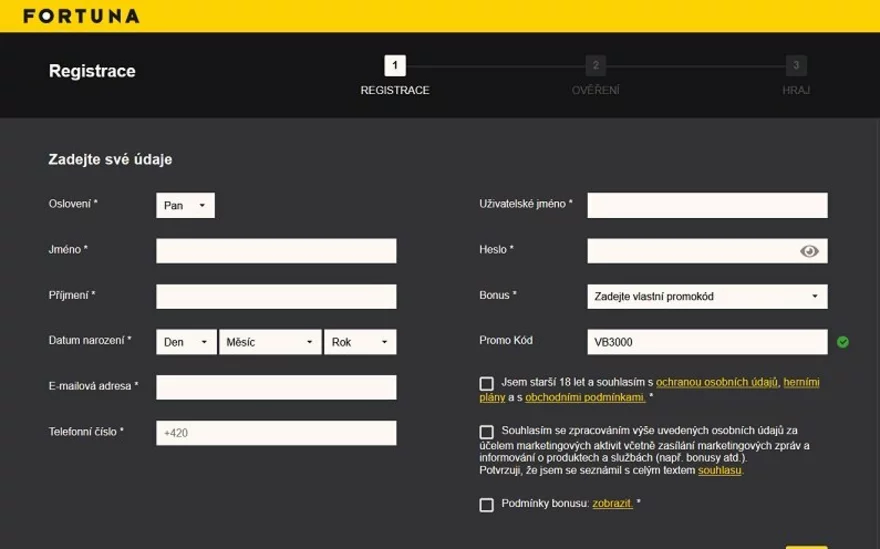
Task: Click the green promo code valid checkmark
Action: click(x=842, y=342)
